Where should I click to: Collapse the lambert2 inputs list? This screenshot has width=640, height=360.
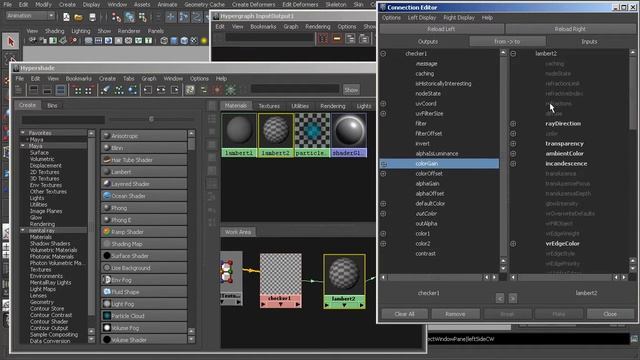click(x=513, y=53)
